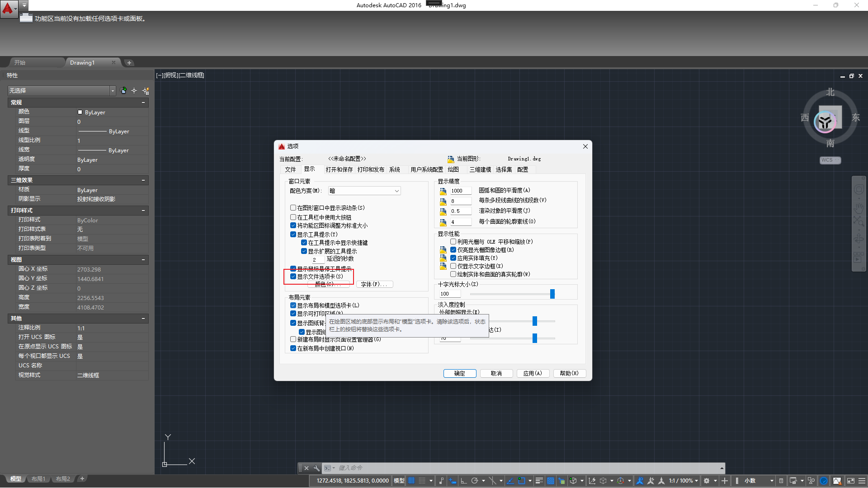Enable 在图形窗口中显示滚动条 checkbox
868x488 pixels.
293,208
